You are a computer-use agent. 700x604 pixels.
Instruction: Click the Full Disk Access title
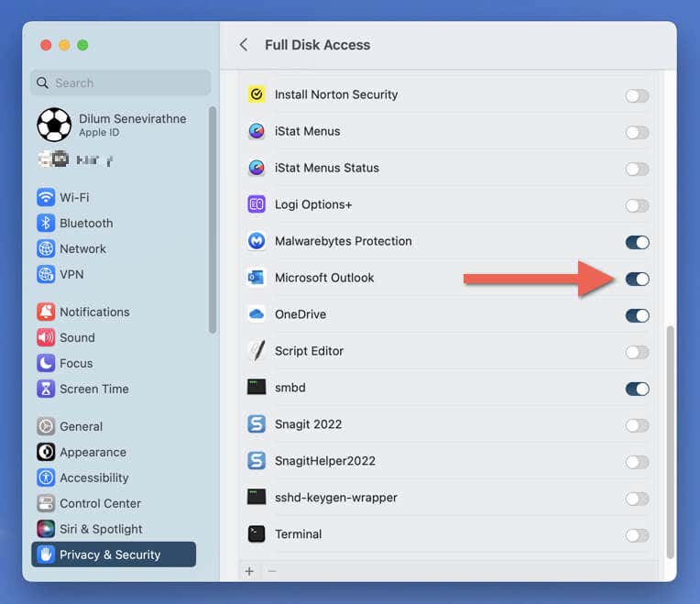(317, 45)
